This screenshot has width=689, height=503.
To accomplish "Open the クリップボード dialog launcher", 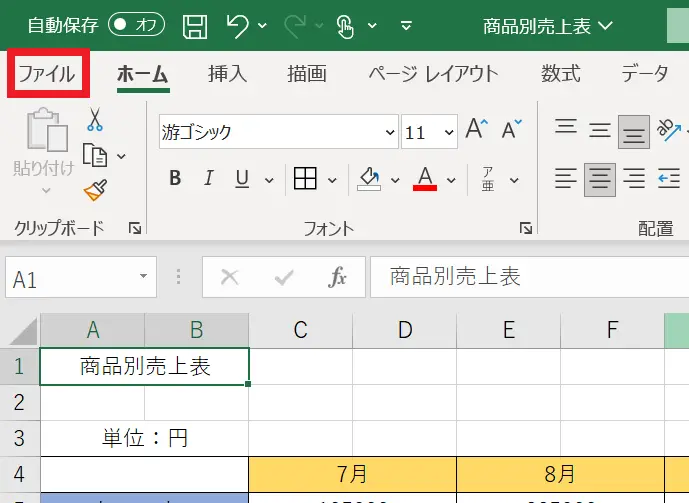I will 134,228.
